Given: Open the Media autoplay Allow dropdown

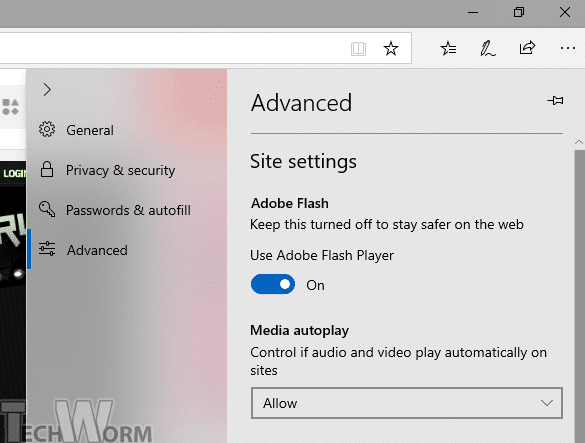Looking at the screenshot, I should pyautogui.click(x=407, y=403).
